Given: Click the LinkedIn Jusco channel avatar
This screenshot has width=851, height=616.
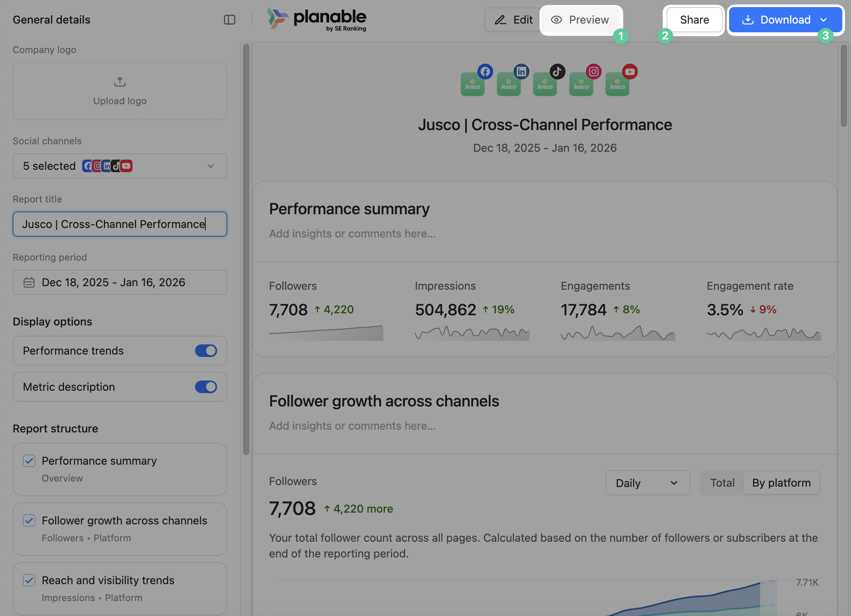Looking at the screenshot, I should coord(509,84).
